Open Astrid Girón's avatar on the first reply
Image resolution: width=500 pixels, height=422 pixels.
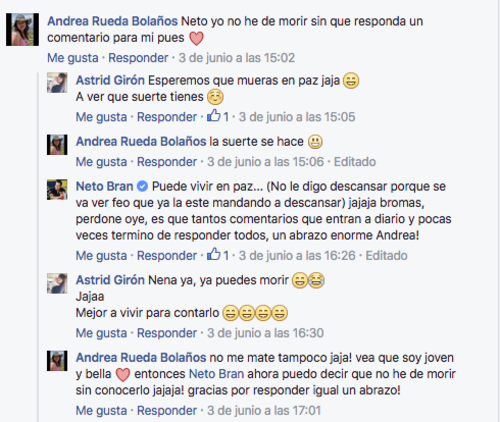point(57,83)
